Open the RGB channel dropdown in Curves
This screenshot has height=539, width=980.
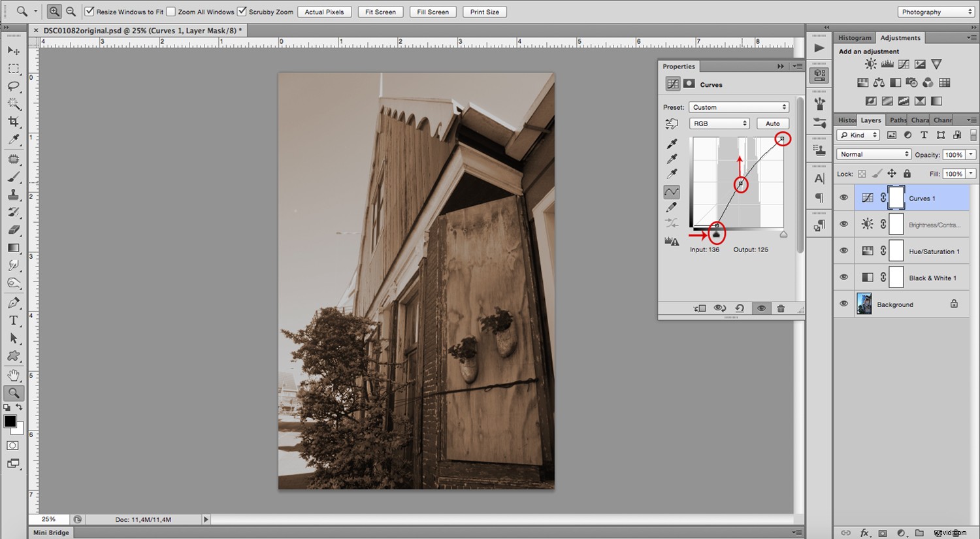click(719, 123)
